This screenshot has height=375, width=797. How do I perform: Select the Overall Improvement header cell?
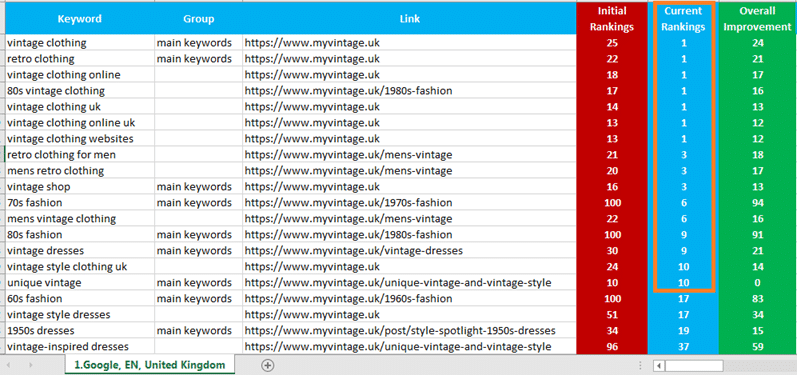click(757, 19)
